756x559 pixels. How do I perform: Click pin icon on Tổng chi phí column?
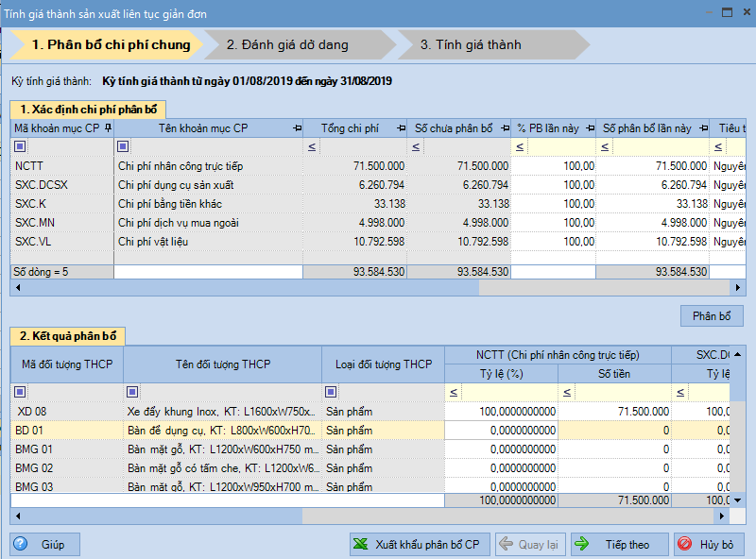coord(401,127)
